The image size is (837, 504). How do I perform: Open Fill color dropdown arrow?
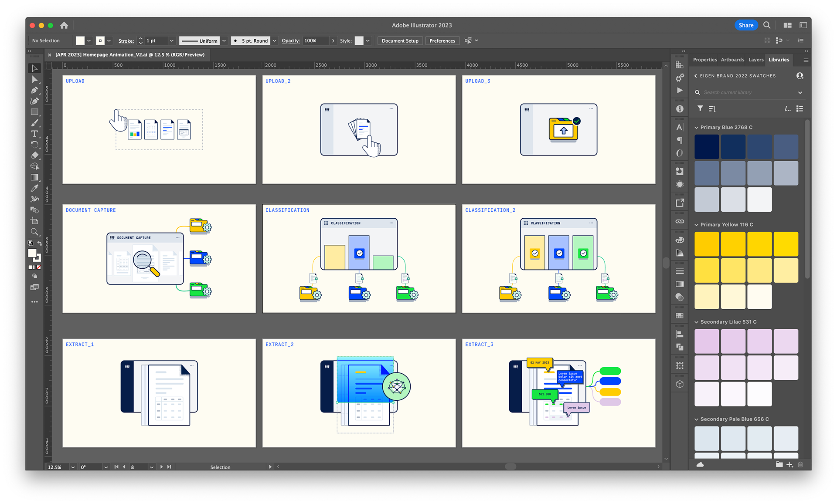[x=89, y=41]
